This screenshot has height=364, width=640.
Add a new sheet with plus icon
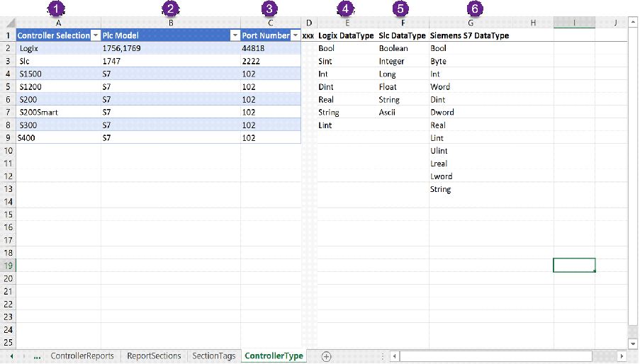(326, 357)
